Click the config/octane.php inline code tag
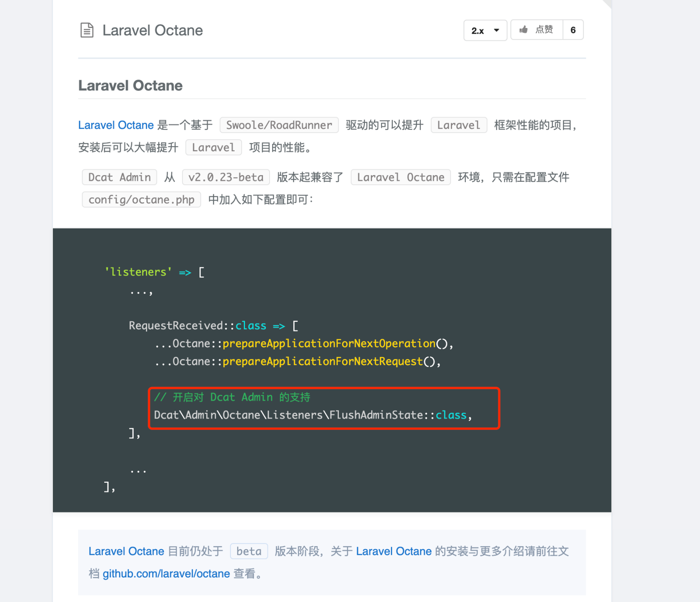700x602 pixels. coord(141,200)
